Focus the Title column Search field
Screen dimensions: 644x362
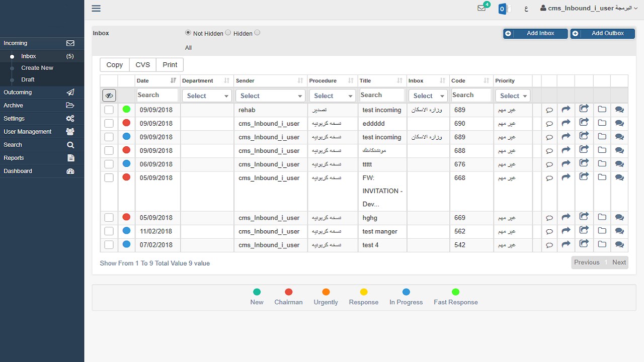[382, 95]
